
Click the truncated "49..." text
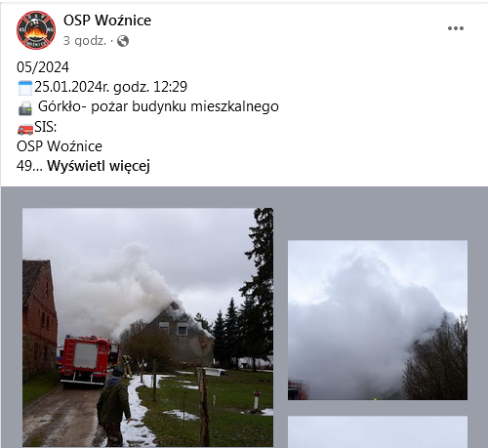(29, 166)
